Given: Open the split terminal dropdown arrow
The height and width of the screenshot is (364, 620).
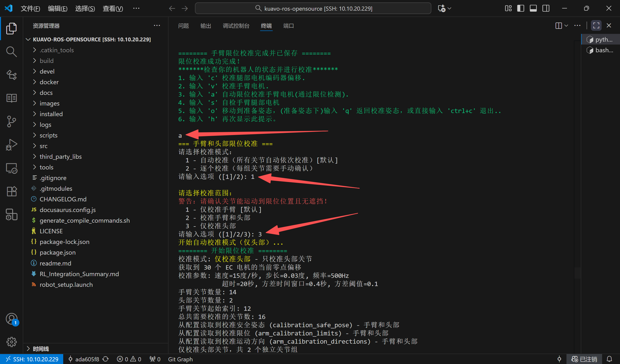Looking at the screenshot, I should [566, 26].
